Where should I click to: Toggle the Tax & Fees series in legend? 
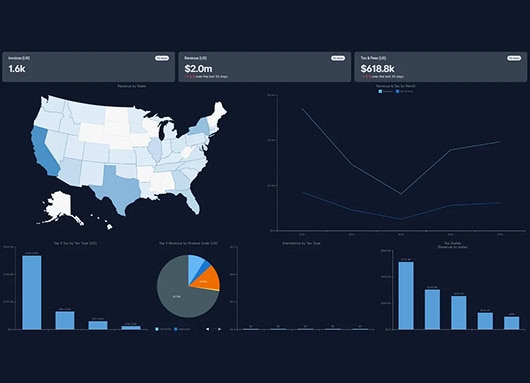405,91
